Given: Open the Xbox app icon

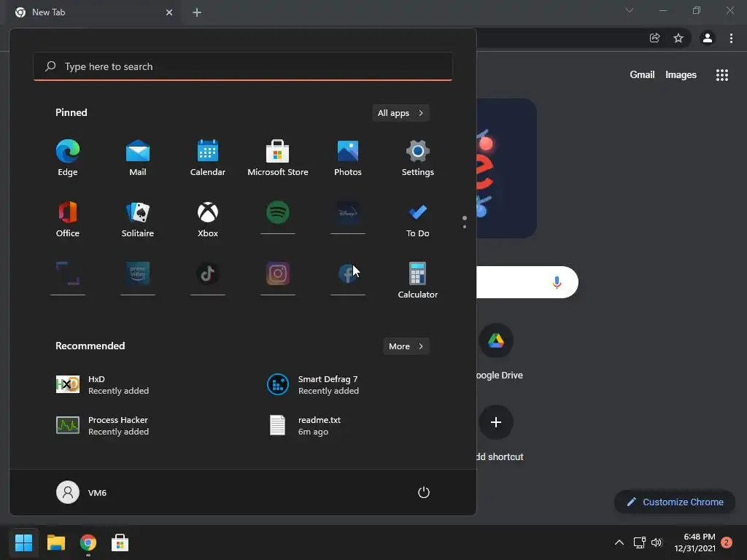Looking at the screenshot, I should [208, 219].
